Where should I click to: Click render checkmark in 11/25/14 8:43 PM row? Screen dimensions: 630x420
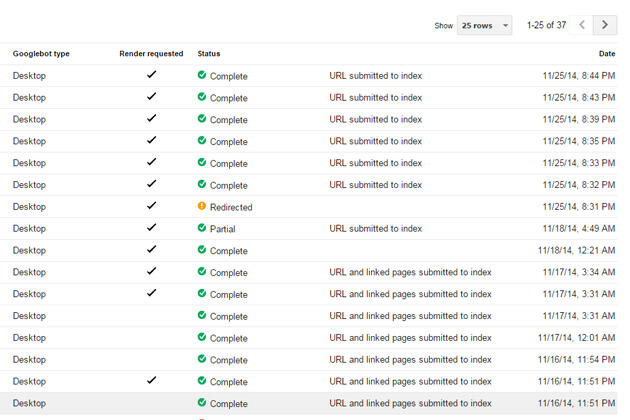point(151,97)
